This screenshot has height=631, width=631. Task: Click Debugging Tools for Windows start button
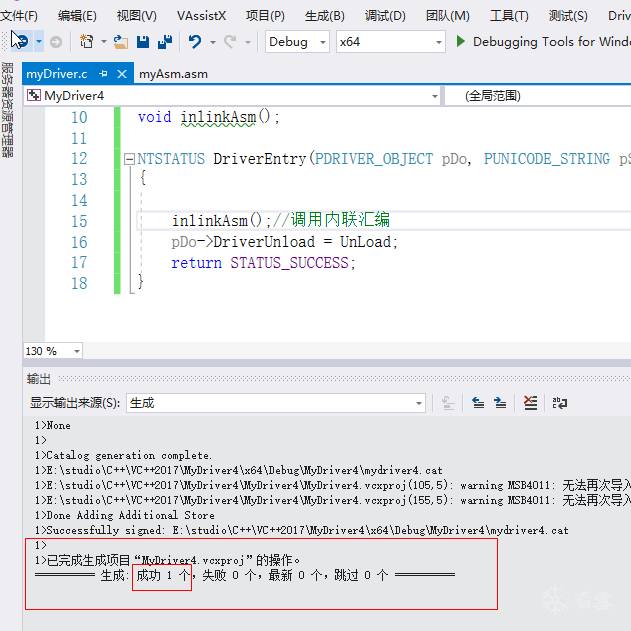click(x=543, y=42)
